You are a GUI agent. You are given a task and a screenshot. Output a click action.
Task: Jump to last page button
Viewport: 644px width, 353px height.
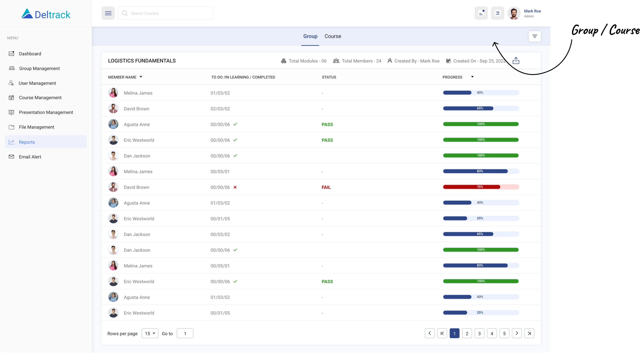coord(529,333)
